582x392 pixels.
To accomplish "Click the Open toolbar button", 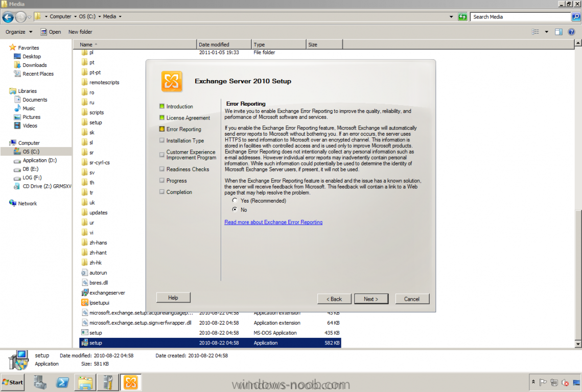I will pyautogui.click(x=51, y=32).
